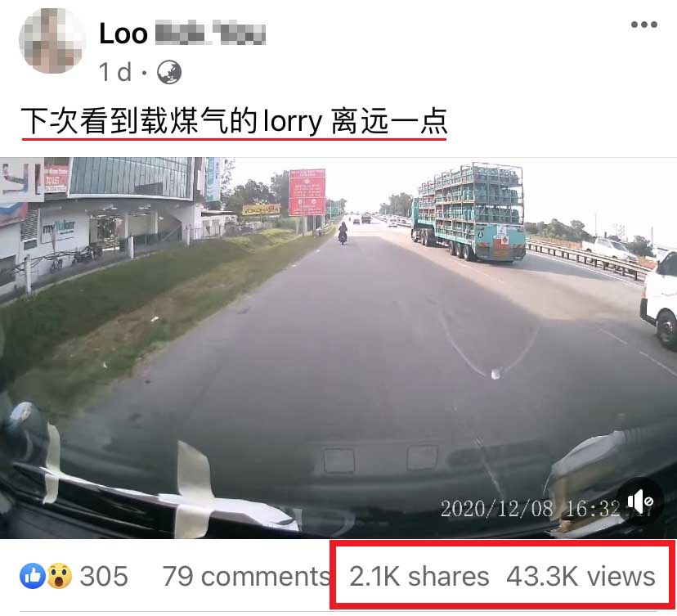Unmute the video with speaker icon
The height and width of the screenshot is (616, 677).
click(640, 502)
